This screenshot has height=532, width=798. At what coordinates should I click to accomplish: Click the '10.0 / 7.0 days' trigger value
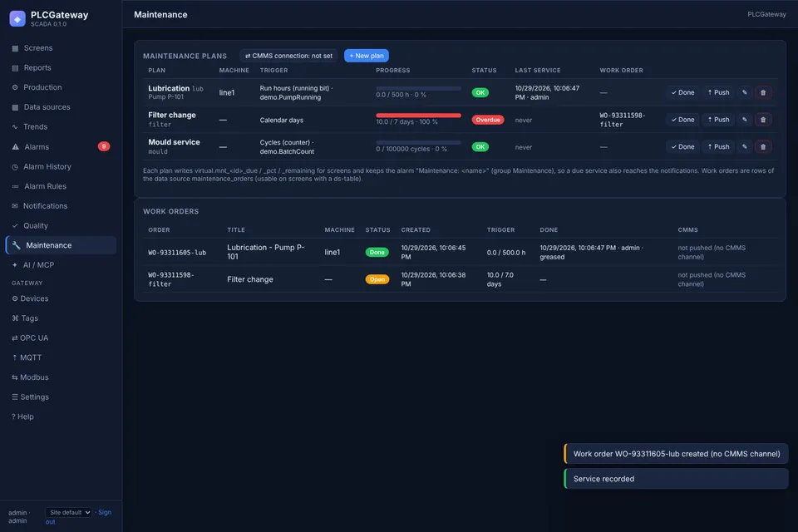point(500,279)
